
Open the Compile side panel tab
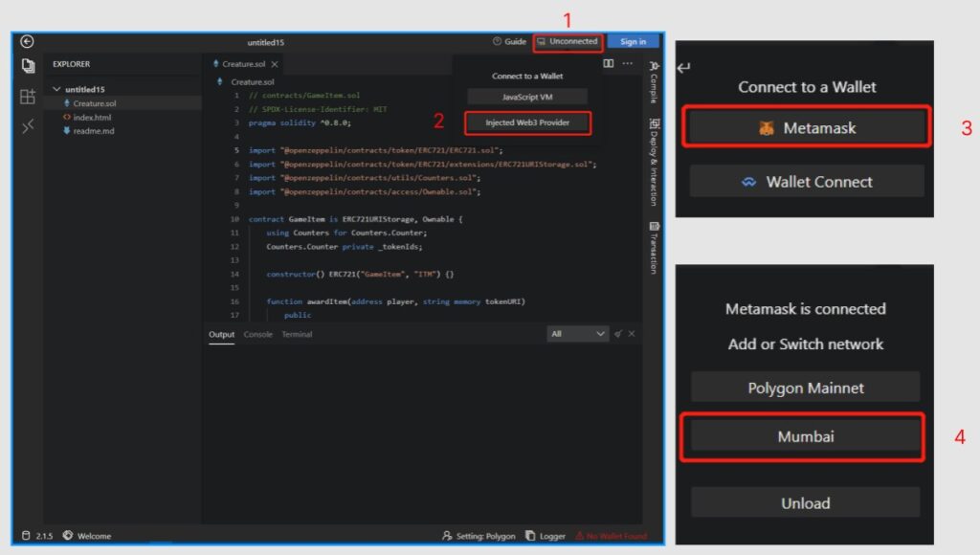coord(654,82)
